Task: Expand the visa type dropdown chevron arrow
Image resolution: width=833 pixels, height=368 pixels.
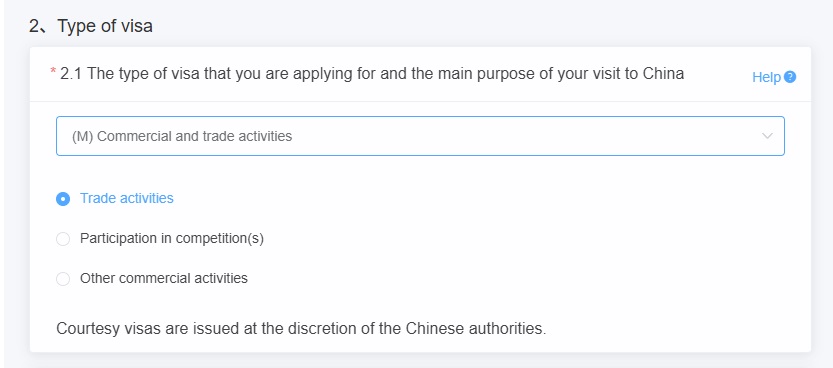Action: coord(767,136)
